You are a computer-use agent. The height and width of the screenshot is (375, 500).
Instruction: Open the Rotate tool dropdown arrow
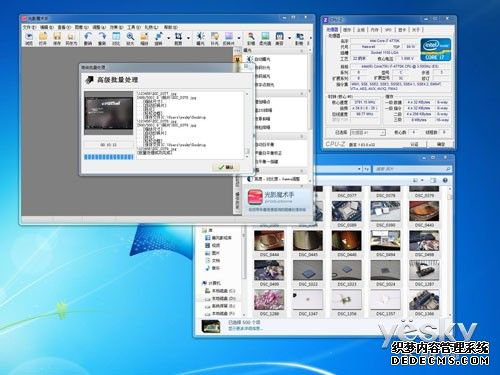169,38
